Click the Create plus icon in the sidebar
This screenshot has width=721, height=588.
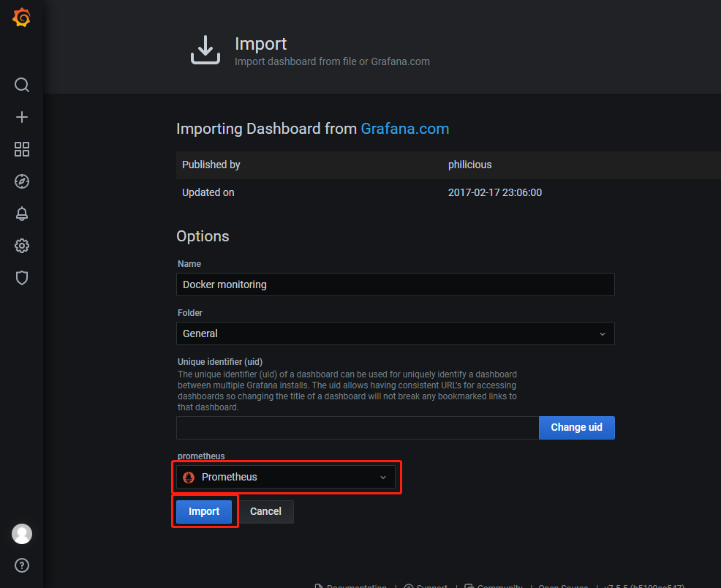[22, 117]
